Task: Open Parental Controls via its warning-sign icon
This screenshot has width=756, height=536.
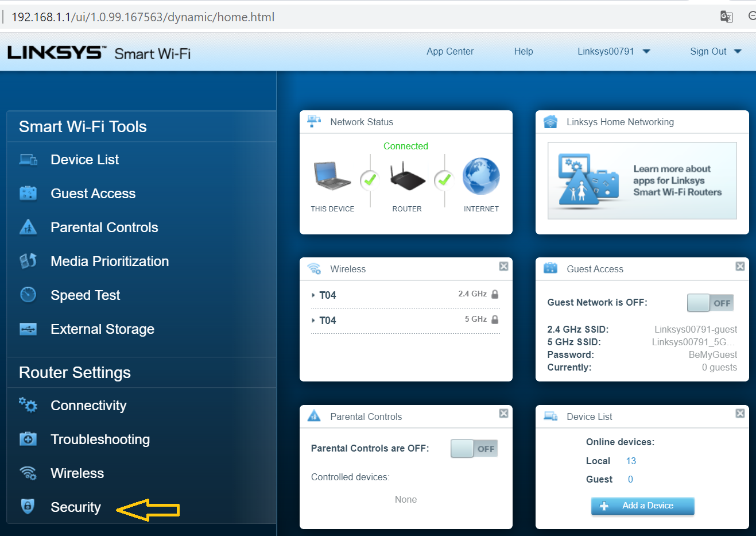Action: tap(28, 227)
